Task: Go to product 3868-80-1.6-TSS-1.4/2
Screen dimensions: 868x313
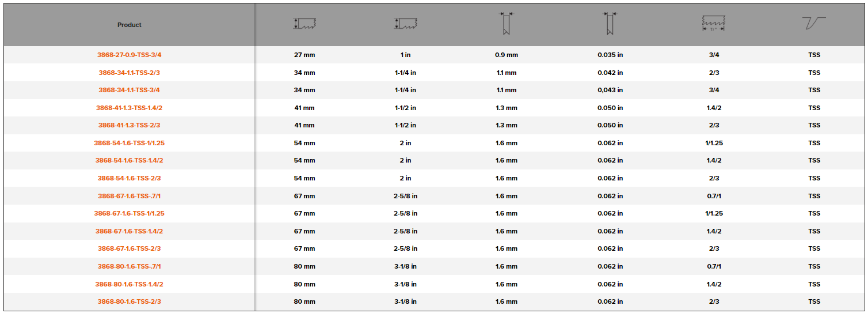Action: pyautogui.click(x=130, y=285)
